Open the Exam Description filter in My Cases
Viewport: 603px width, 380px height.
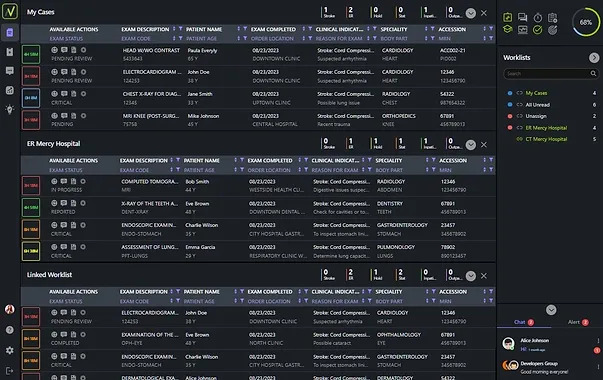coord(180,29)
